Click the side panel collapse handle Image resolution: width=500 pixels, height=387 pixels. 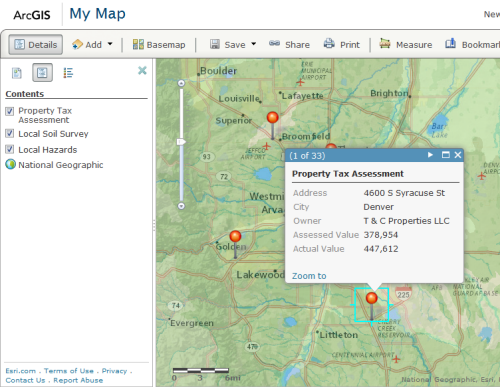point(154,225)
